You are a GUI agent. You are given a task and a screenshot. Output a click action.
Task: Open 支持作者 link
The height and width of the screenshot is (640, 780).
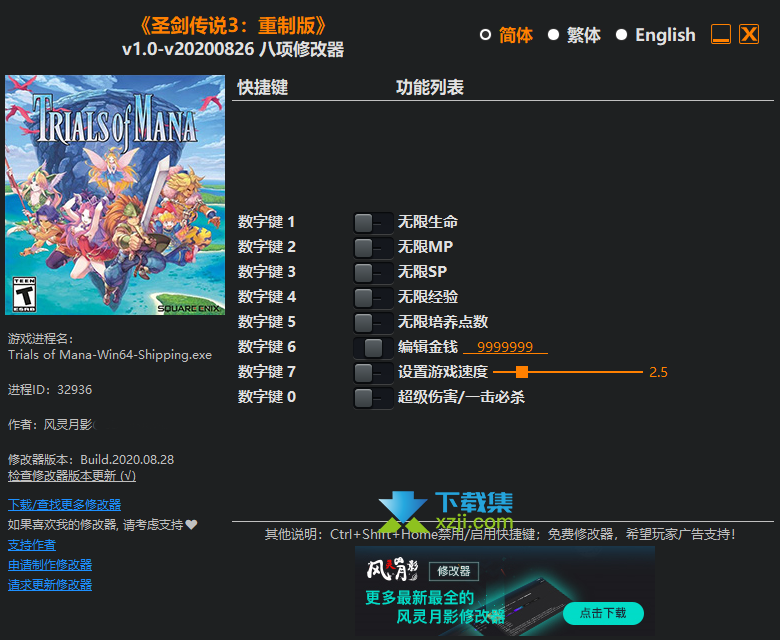pos(32,545)
